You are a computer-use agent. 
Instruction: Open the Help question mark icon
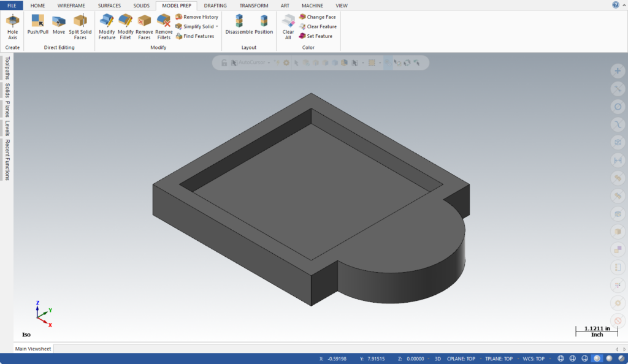click(x=616, y=5)
